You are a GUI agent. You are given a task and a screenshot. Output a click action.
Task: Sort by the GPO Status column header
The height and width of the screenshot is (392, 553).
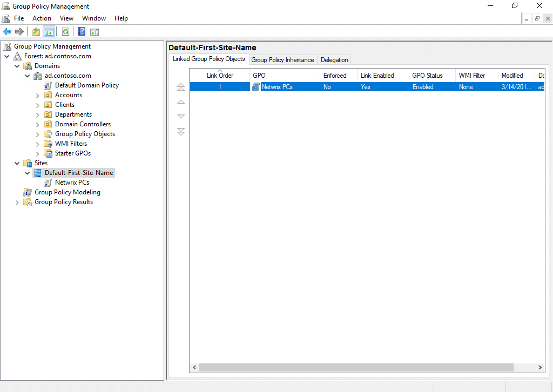[x=432, y=76]
